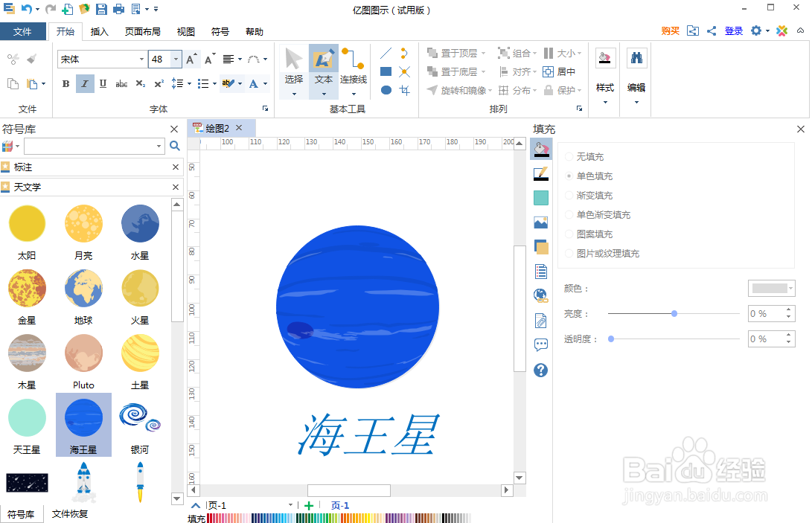Open the font size dropdown 48

(176, 60)
